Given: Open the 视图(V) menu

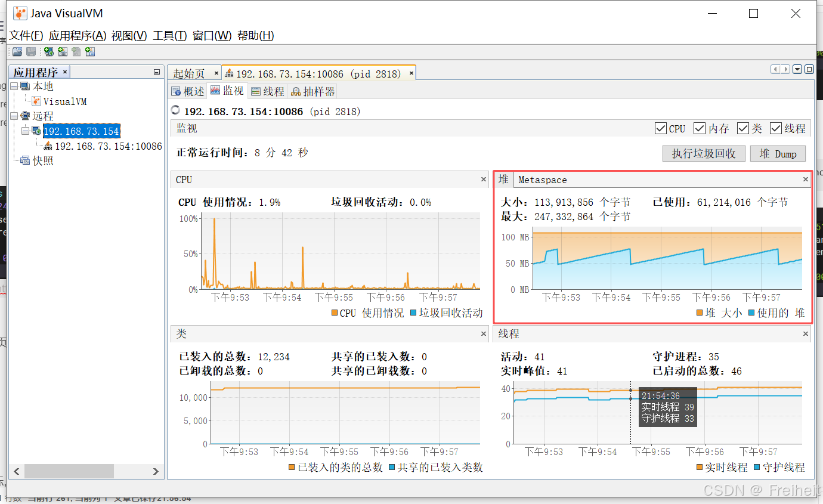Looking at the screenshot, I should 129,35.
